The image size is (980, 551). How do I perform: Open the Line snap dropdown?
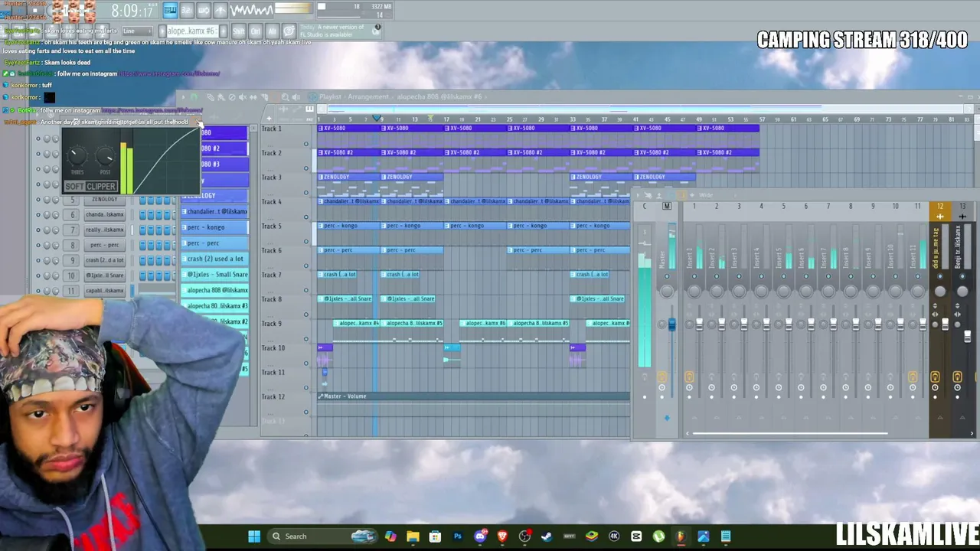pyautogui.click(x=137, y=31)
